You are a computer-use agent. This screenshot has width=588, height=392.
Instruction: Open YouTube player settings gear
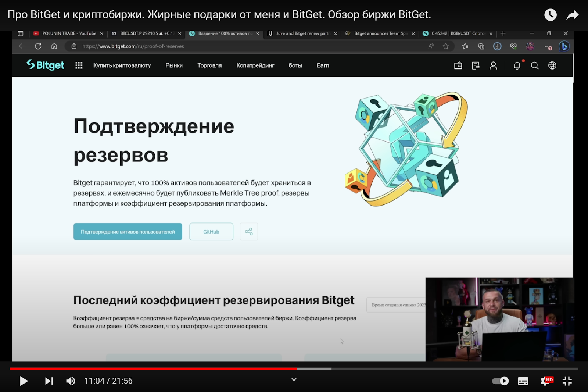point(546,381)
